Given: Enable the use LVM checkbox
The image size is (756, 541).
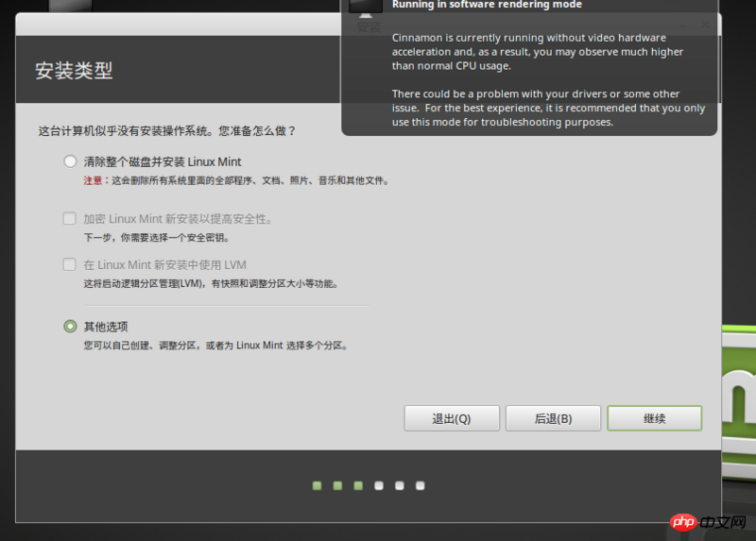Looking at the screenshot, I should pos(69,264).
